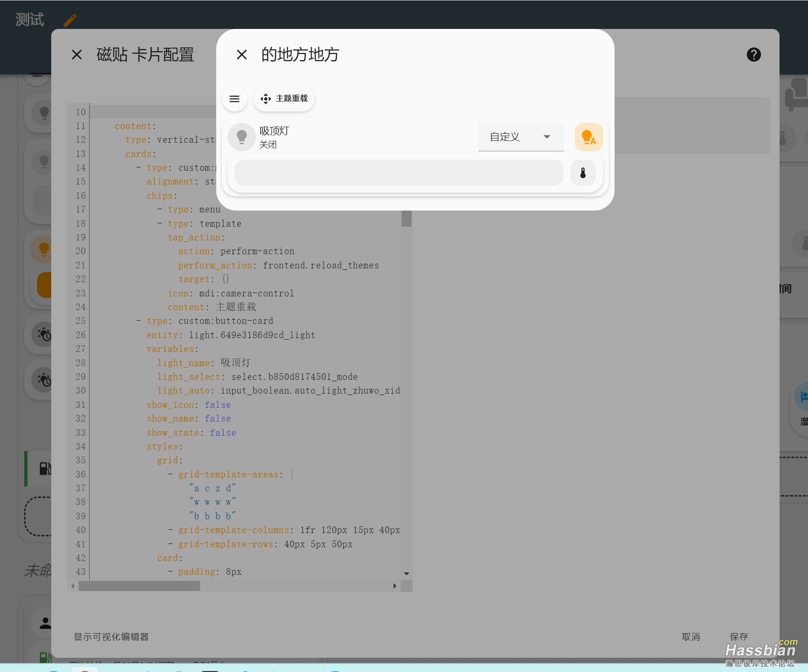Click the thermometer color temperature button
Image resolution: width=808 pixels, height=672 pixels.
pos(583,173)
